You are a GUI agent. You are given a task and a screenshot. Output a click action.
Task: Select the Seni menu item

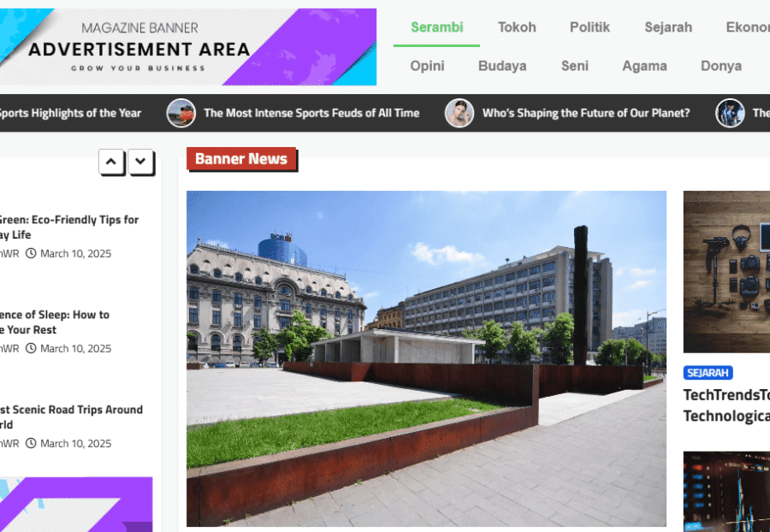[x=575, y=66]
